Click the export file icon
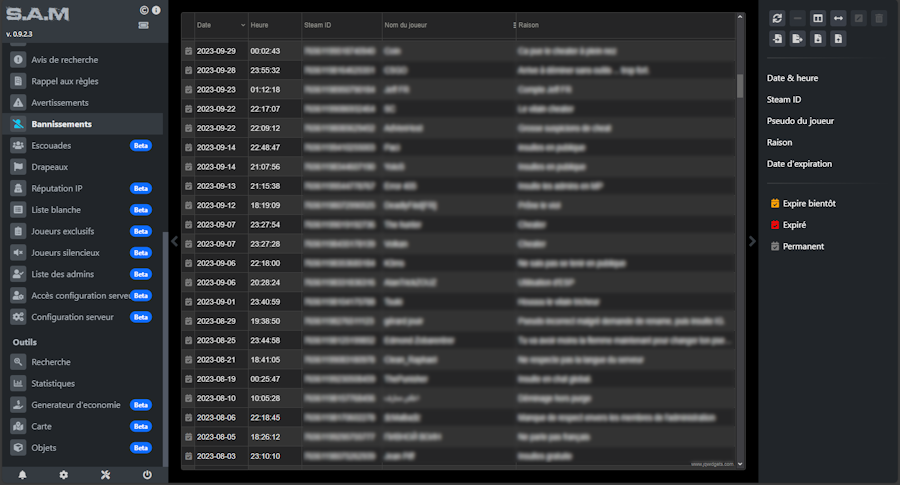 pos(797,39)
